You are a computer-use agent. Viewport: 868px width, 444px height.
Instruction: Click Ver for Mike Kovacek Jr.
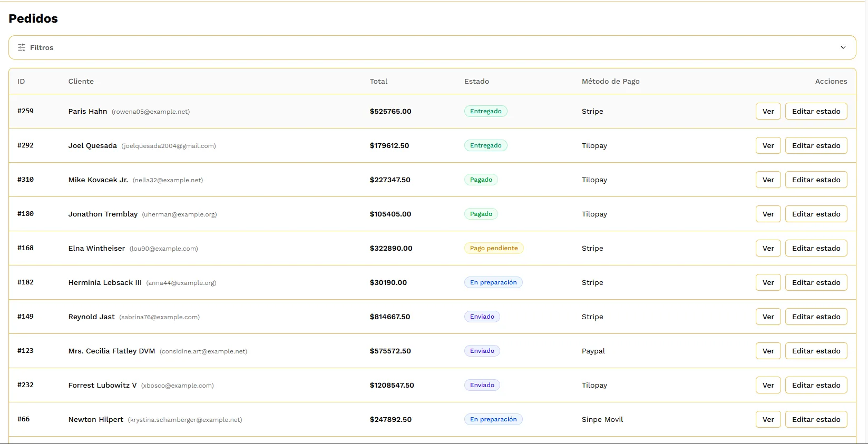click(x=768, y=180)
